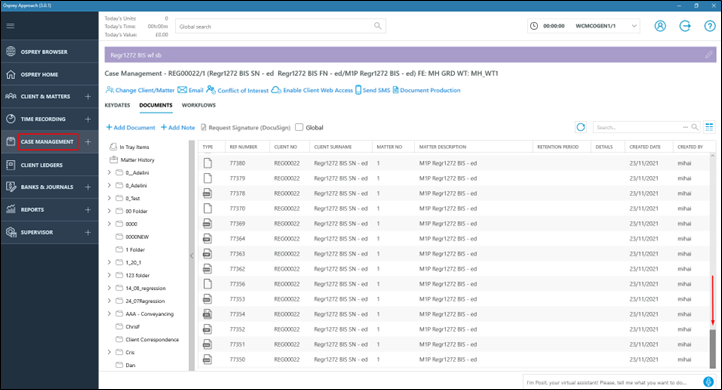
Task: Click the timer clock icon
Action: (x=534, y=26)
